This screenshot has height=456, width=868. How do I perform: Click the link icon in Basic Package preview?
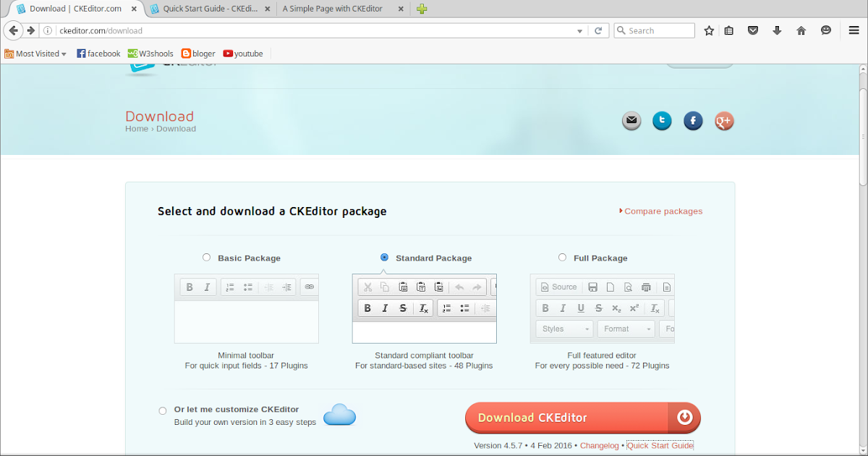pos(310,287)
